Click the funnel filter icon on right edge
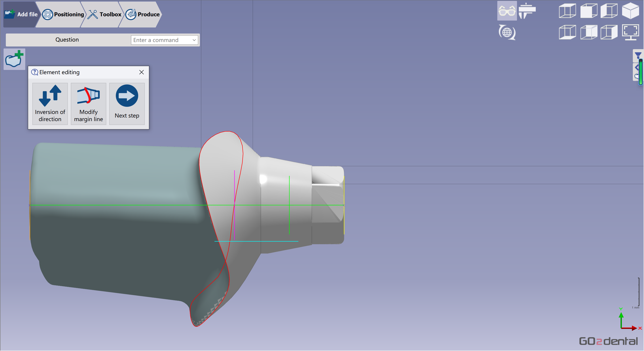 pos(638,55)
